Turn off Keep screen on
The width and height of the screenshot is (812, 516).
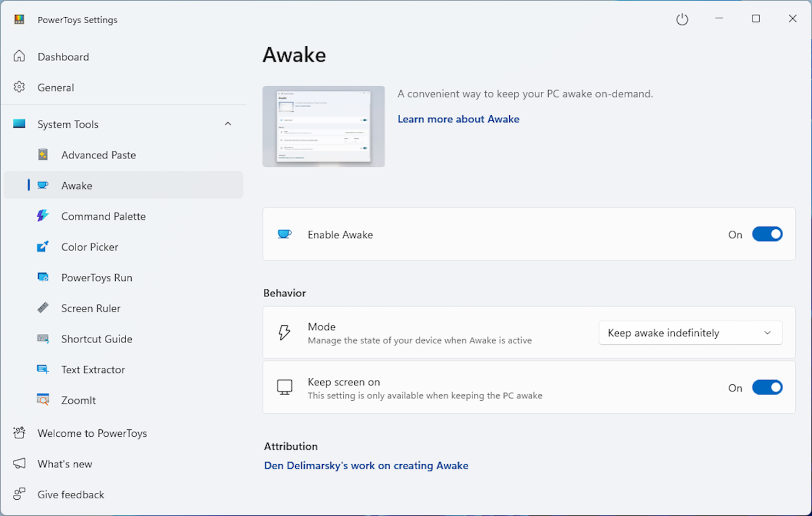(x=767, y=387)
